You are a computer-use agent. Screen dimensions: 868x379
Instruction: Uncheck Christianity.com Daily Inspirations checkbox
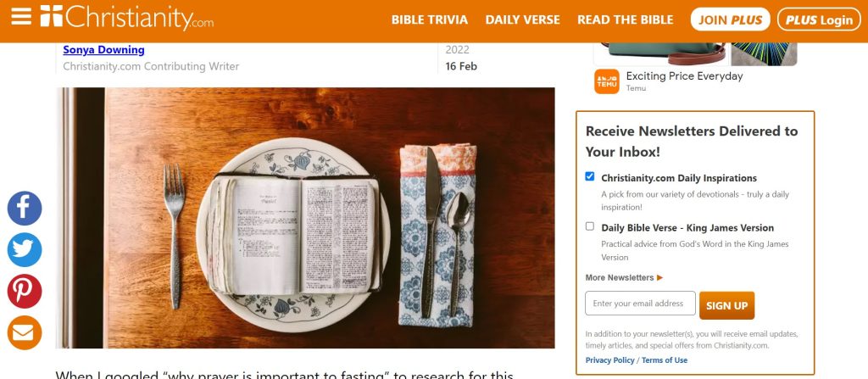tap(590, 176)
